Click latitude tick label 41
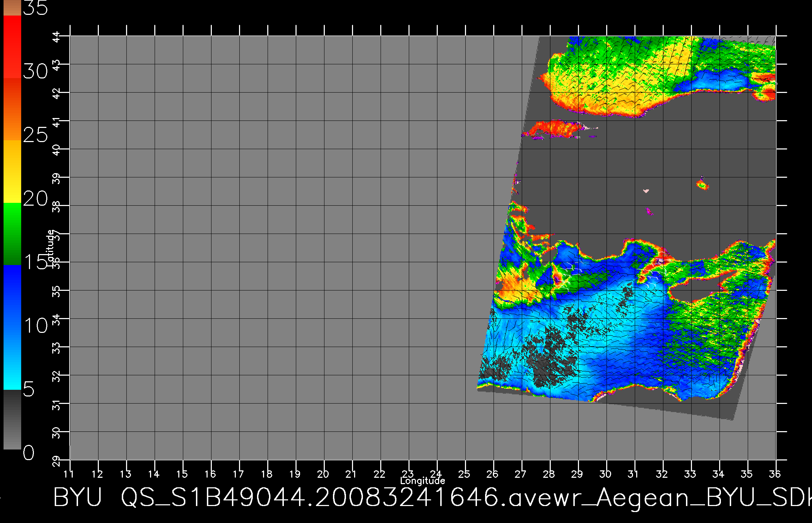 [57, 122]
